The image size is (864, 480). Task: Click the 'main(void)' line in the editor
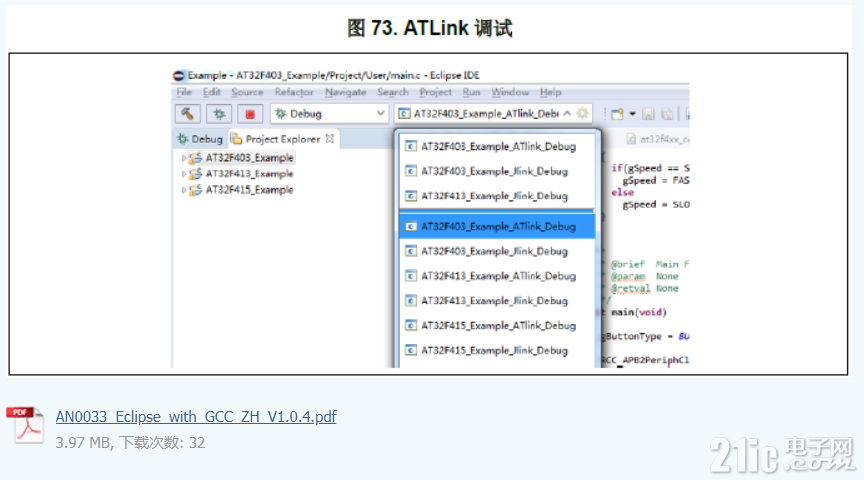coord(639,312)
